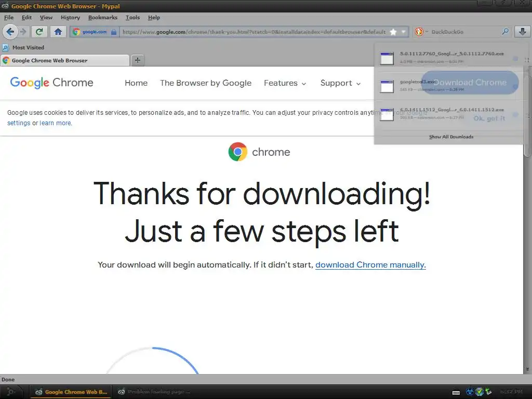
Task: Open cookie settings link
Action: pos(19,123)
